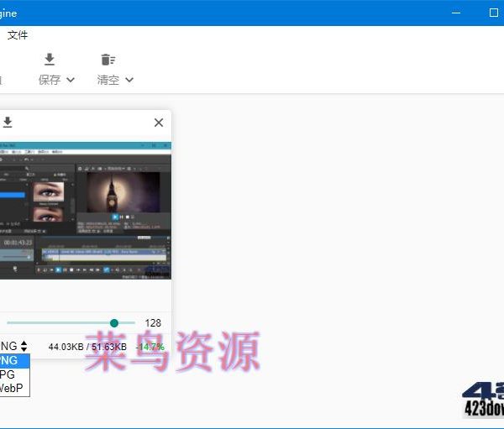
Task: Click the save download icon in toolbar
Action: [50, 60]
